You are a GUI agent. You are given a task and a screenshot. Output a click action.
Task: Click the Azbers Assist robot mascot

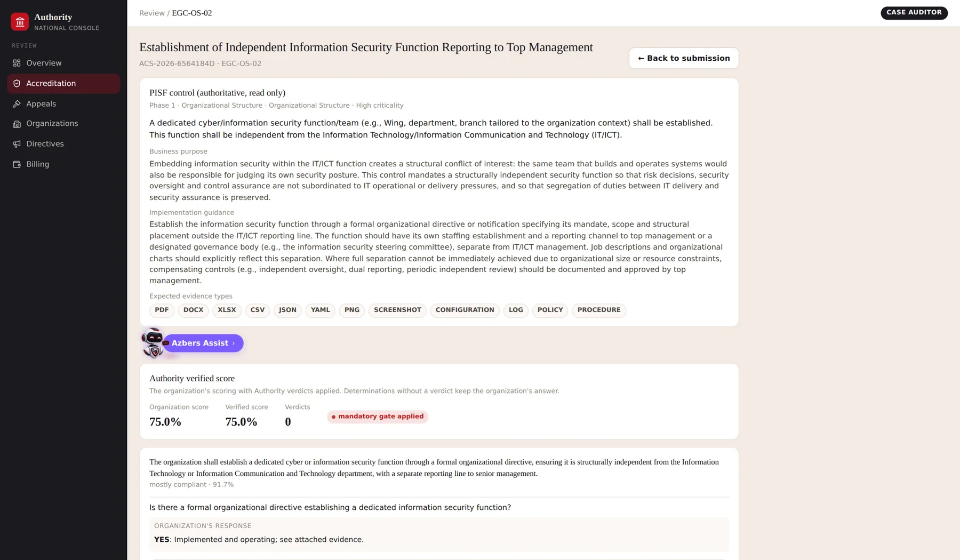click(x=153, y=343)
